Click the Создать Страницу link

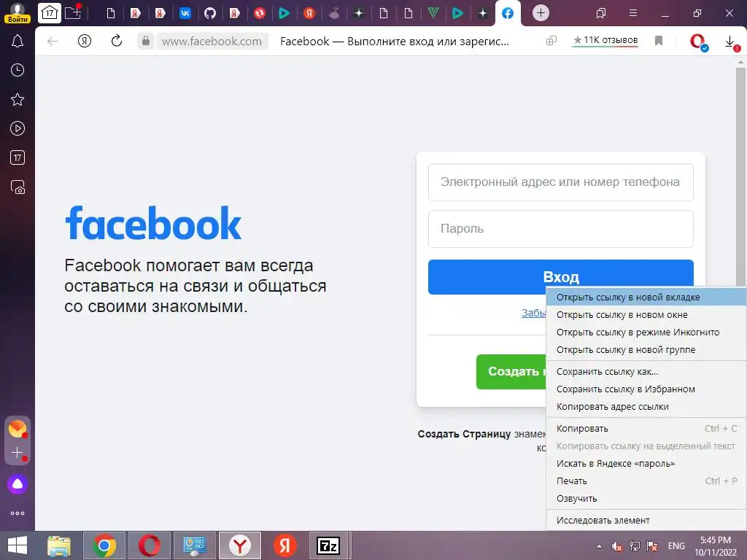click(x=464, y=434)
